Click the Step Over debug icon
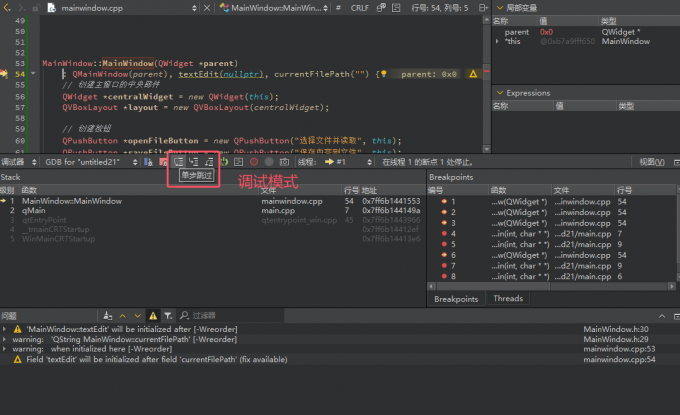Image resolution: width=680 pixels, height=415 pixels. 178,161
